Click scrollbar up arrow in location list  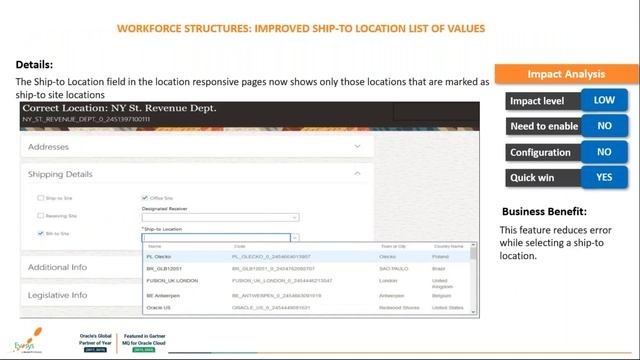point(473,245)
